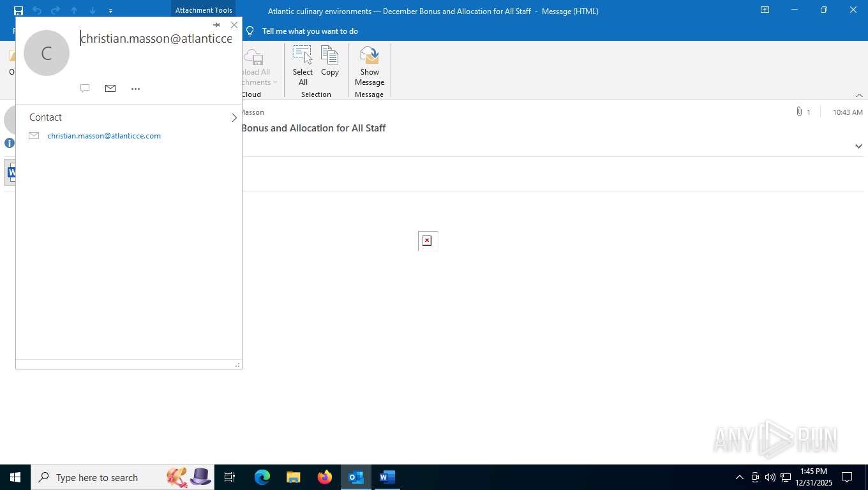868x490 pixels.
Task: Click the Tell me what you want to do box
Action: (310, 31)
